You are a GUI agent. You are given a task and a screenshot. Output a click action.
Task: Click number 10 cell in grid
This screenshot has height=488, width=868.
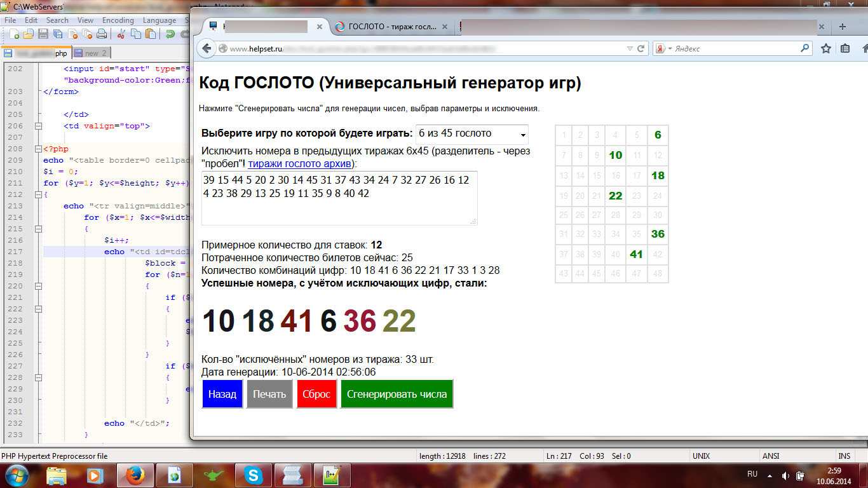tap(615, 155)
